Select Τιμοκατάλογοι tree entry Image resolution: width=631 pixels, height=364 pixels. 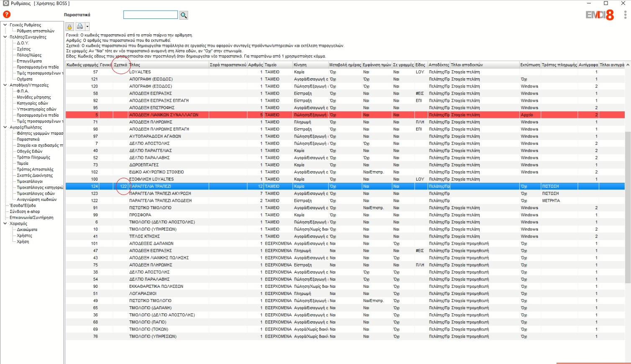click(30, 182)
